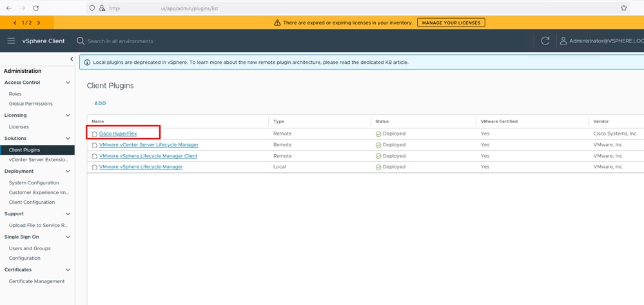Click Deployed check icon in the Local plugin row

point(378,167)
